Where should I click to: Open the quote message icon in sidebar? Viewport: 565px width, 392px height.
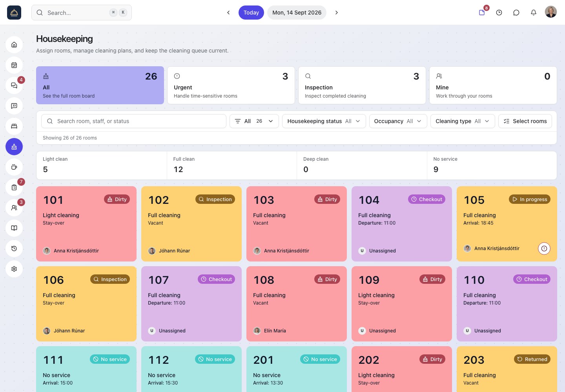[14, 106]
